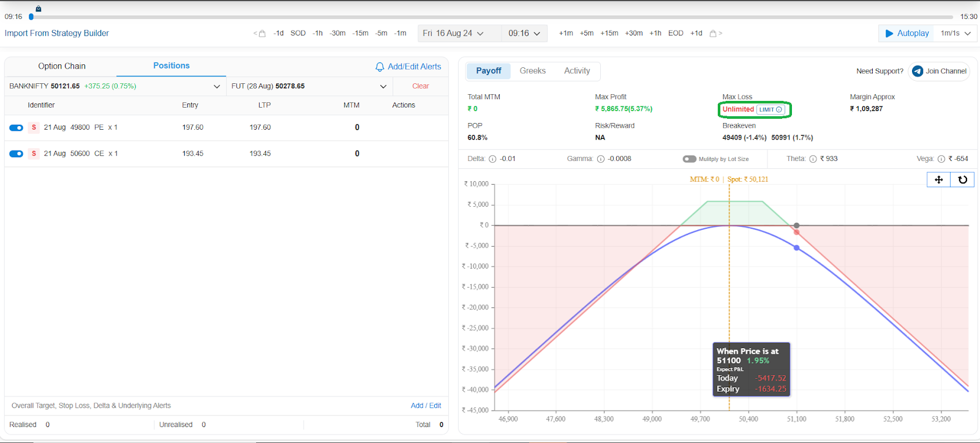Click the info icon next to Gamma

(601, 159)
